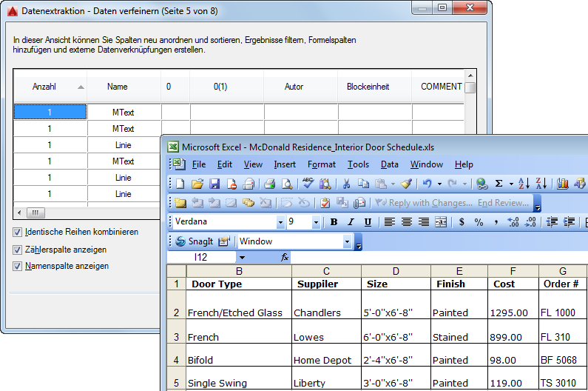Select cell containing French/Etched Glass
Viewport: 588px width, 391px height.
(239, 305)
